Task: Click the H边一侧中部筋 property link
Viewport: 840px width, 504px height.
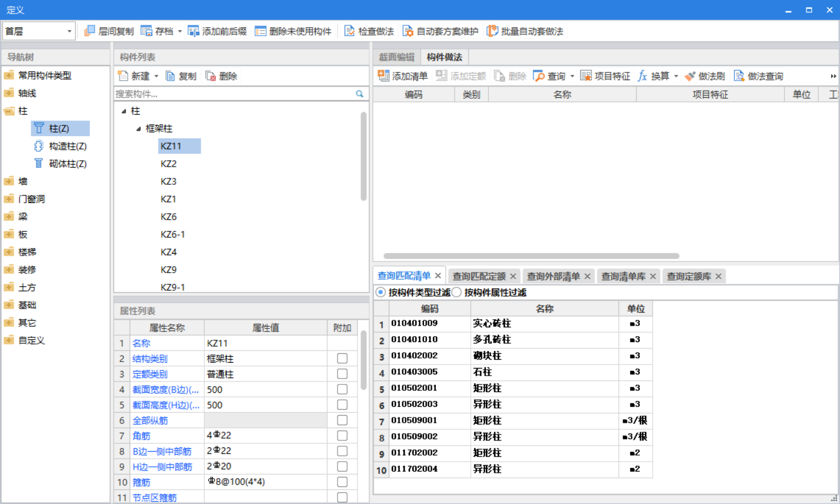Action: (162, 466)
